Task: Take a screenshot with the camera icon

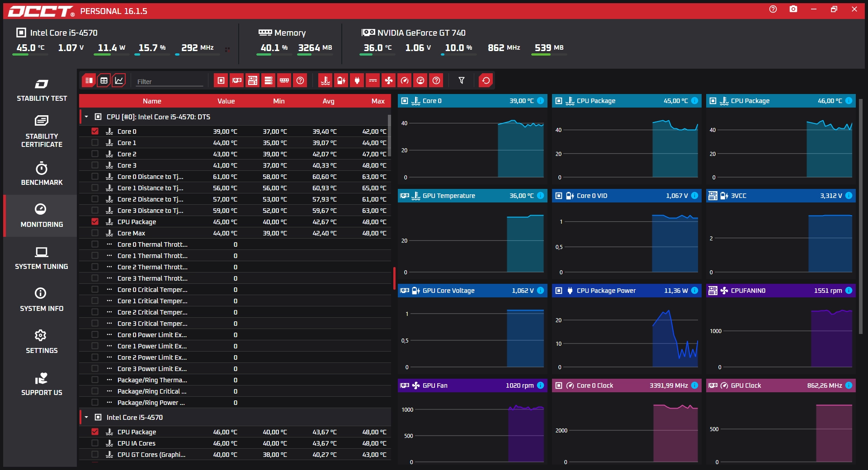Action: (x=793, y=9)
